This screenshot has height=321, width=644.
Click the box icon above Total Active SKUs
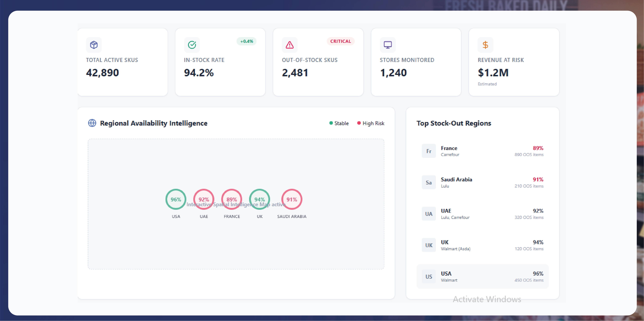[94, 45]
